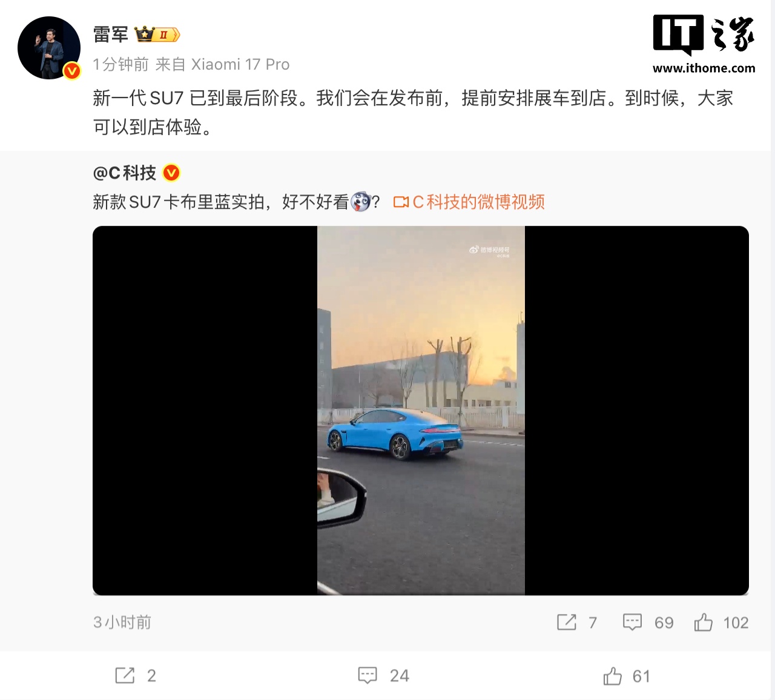Click the video camera icon before C科技的微博视频
The image size is (775, 700).
click(x=401, y=202)
